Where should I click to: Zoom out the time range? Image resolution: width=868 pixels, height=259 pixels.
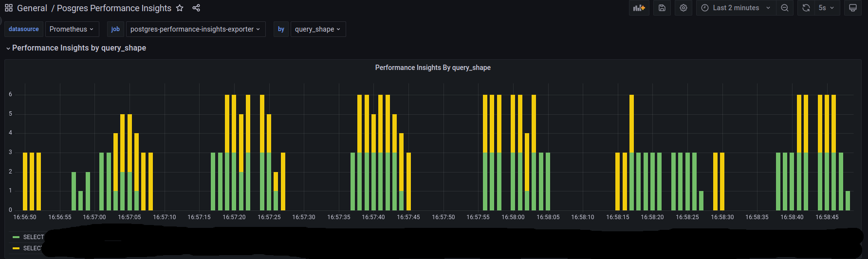[x=785, y=8]
